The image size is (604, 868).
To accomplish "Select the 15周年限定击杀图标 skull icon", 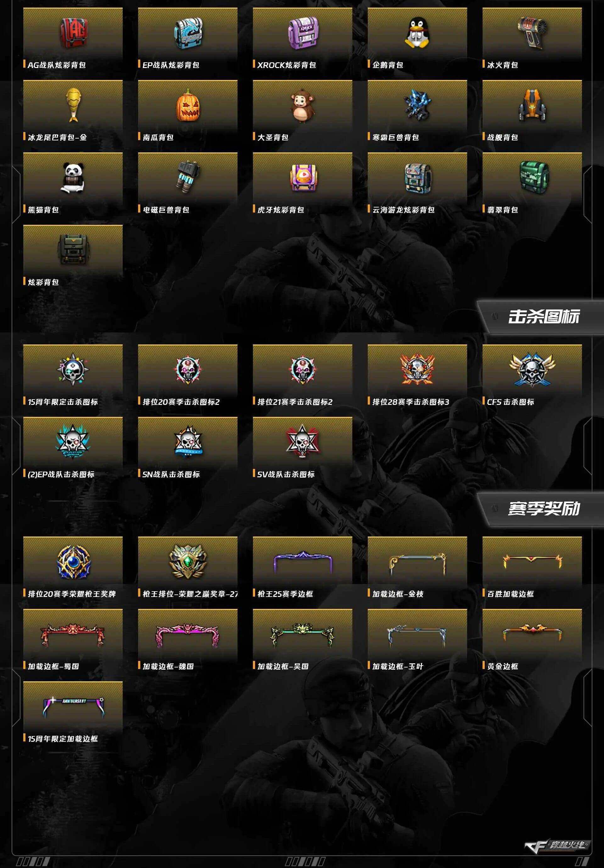I will pyautogui.click(x=73, y=369).
